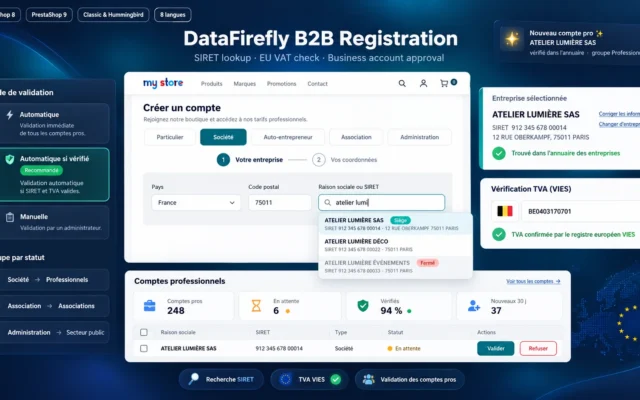Click the hourglass En attente icon
This screenshot has height=400, width=640.
point(256,306)
